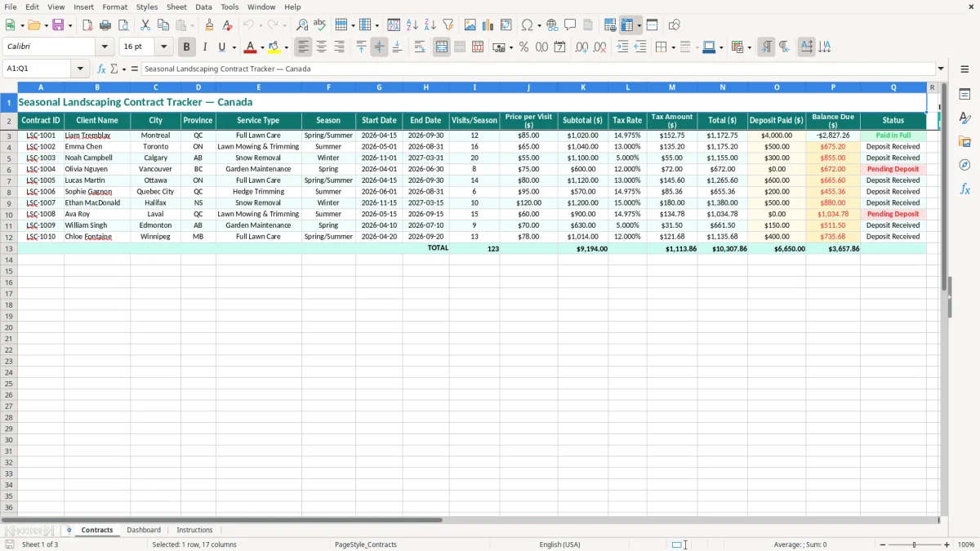Format as Date icon

[x=560, y=47]
